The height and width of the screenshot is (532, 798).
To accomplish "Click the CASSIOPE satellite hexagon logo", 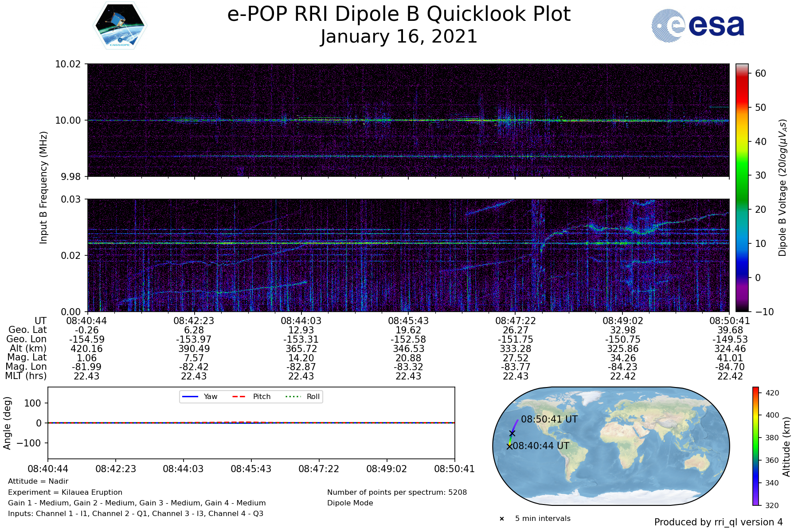I will [120, 25].
